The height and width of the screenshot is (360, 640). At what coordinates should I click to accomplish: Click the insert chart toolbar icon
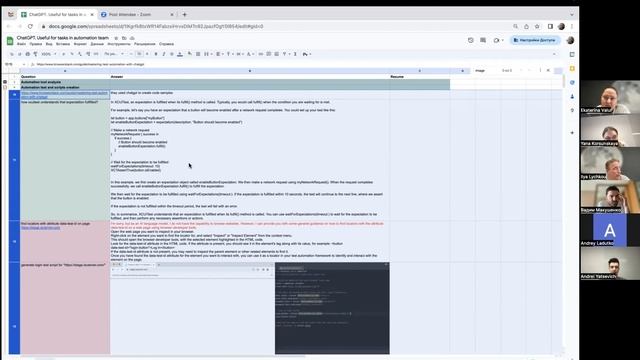(276, 54)
